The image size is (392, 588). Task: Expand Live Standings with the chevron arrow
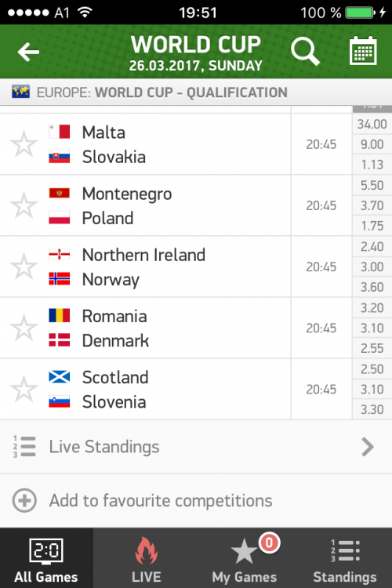pos(368,446)
